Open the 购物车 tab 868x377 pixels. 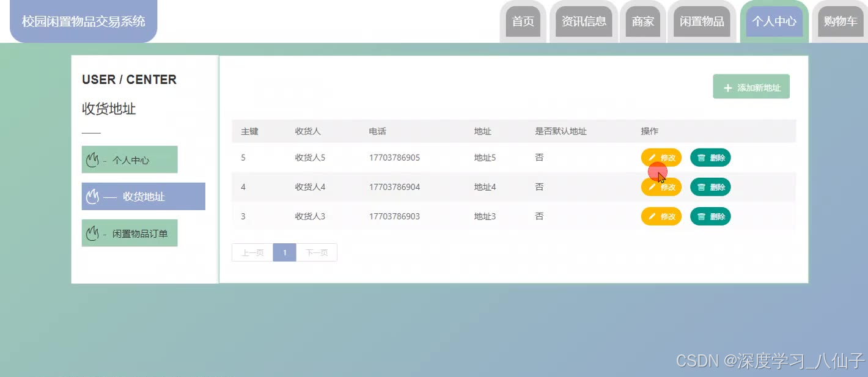[x=840, y=21]
